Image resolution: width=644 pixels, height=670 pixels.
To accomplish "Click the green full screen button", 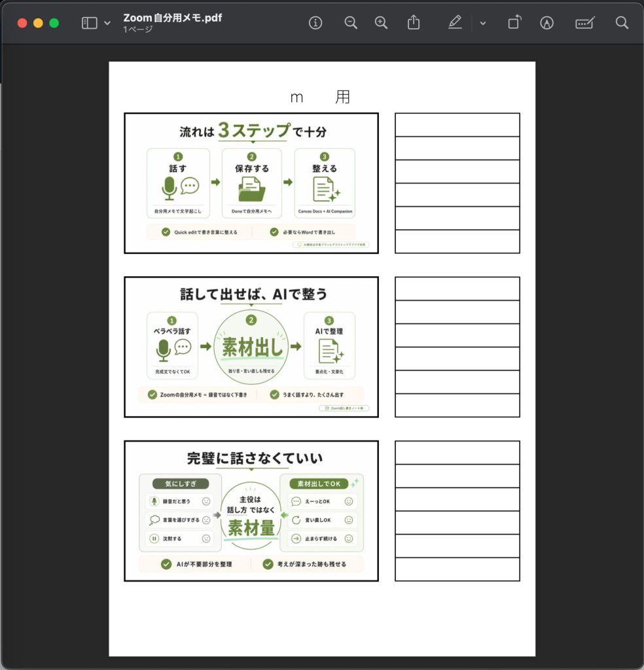I will 54,23.
